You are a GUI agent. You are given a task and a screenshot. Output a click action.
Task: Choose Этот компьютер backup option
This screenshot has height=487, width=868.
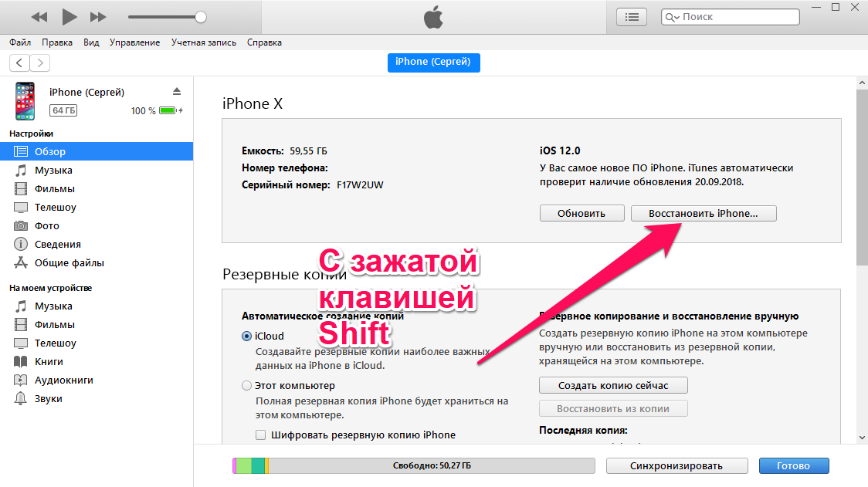click(247, 385)
